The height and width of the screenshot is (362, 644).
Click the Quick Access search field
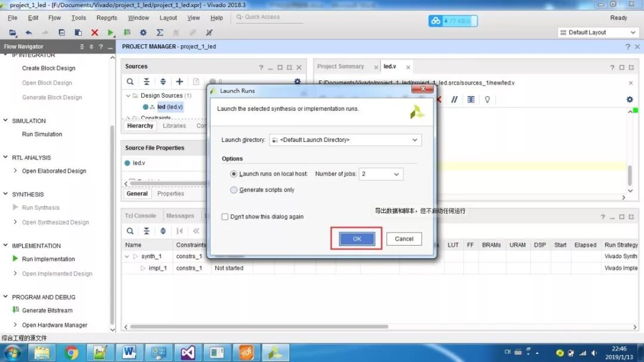tap(269, 17)
